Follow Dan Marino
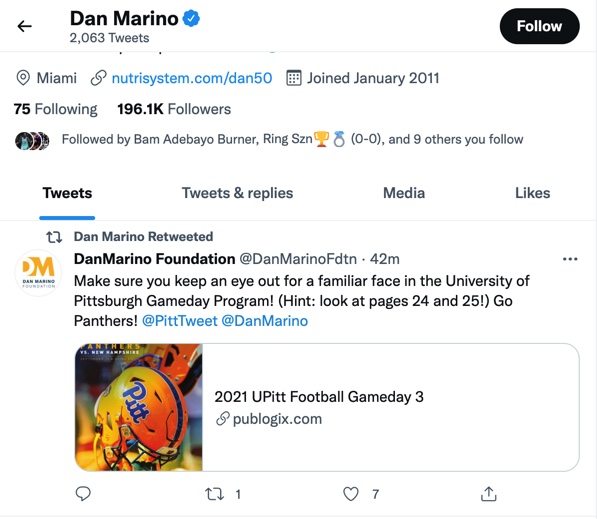This screenshot has height=519, width=597. (x=539, y=26)
